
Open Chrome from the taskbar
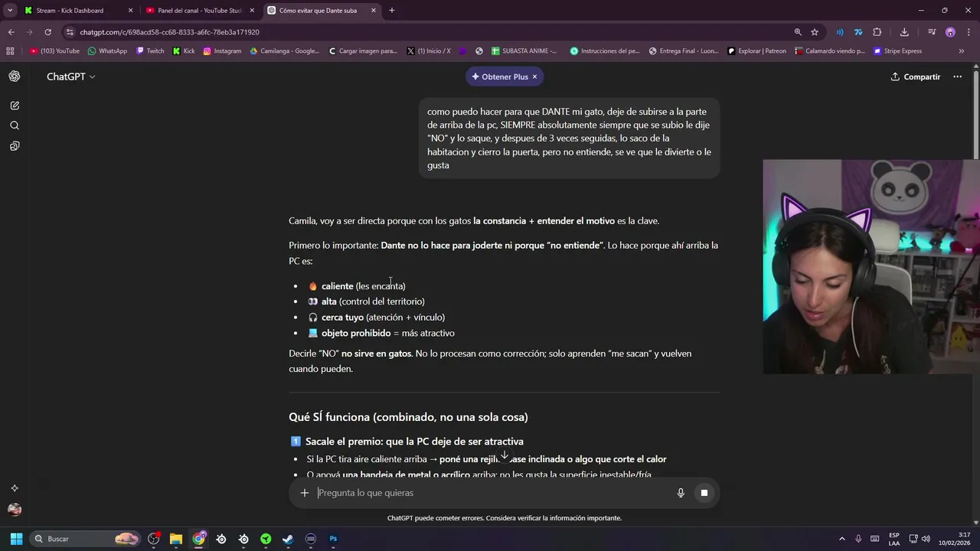[199, 539]
